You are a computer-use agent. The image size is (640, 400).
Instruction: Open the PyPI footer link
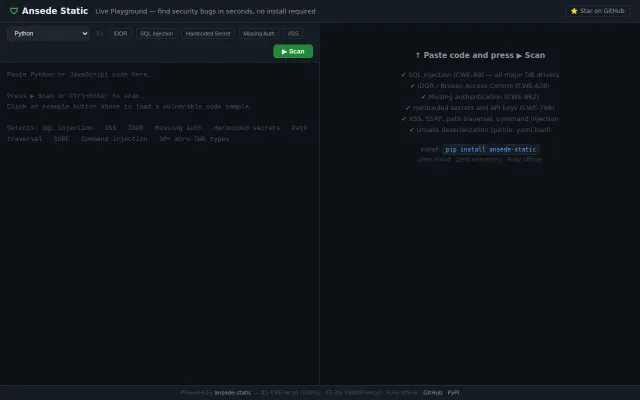pyautogui.click(x=453, y=393)
